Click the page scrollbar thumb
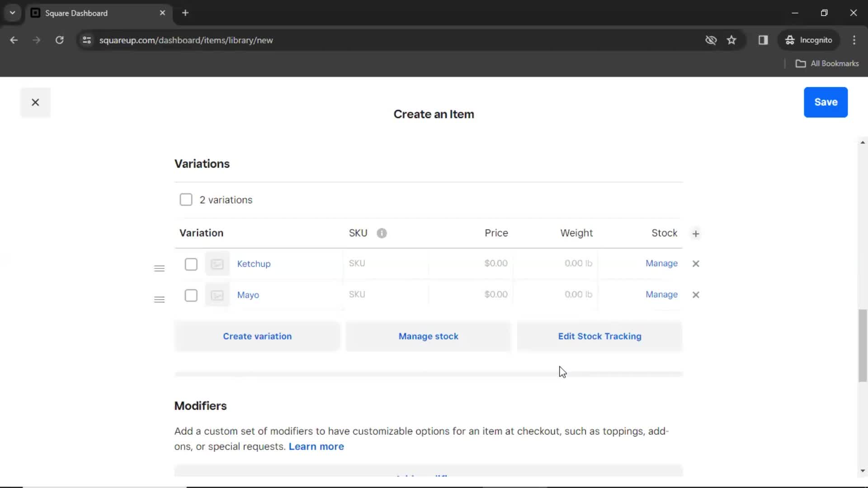The width and height of the screenshot is (868, 488). click(863, 346)
